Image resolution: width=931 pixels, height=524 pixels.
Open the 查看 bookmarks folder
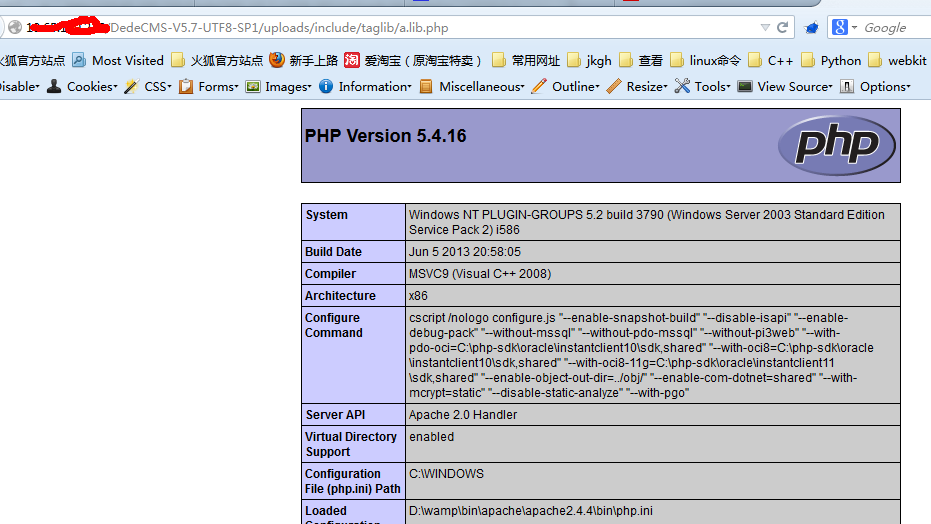(x=641, y=61)
